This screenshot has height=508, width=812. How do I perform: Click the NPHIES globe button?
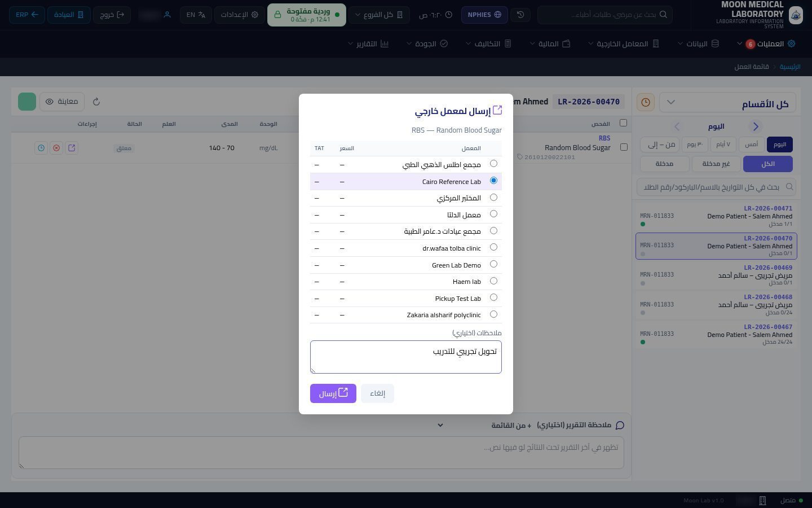[484, 15]
